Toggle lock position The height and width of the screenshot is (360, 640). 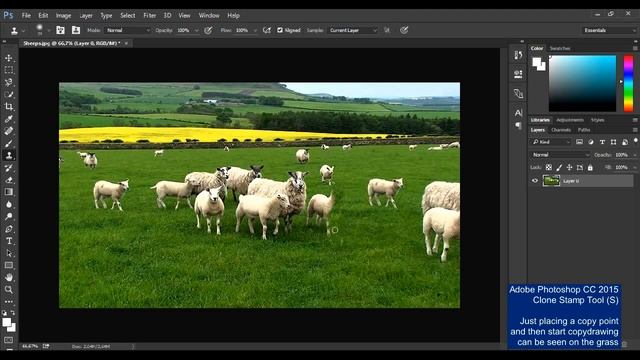tap(569, 167)
